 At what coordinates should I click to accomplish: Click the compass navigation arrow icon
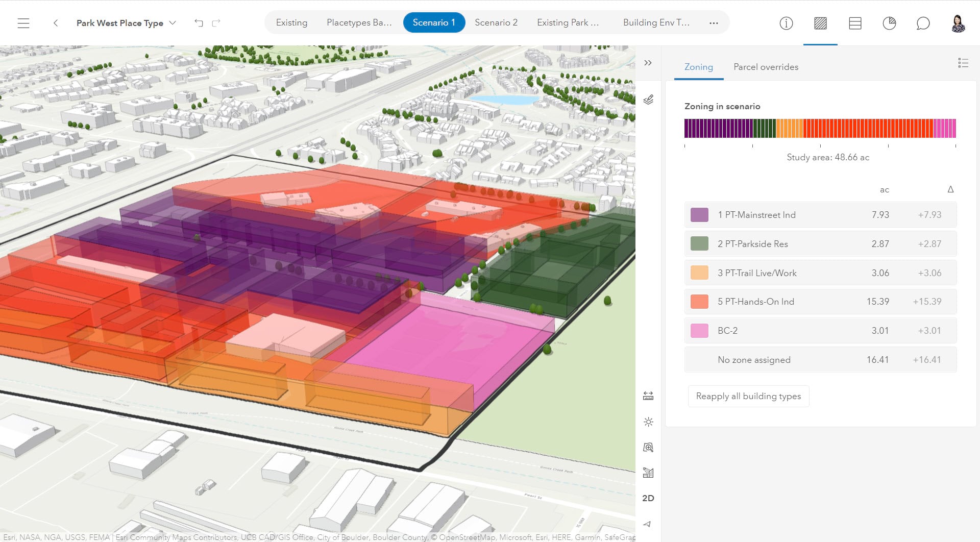click(647, 524)
